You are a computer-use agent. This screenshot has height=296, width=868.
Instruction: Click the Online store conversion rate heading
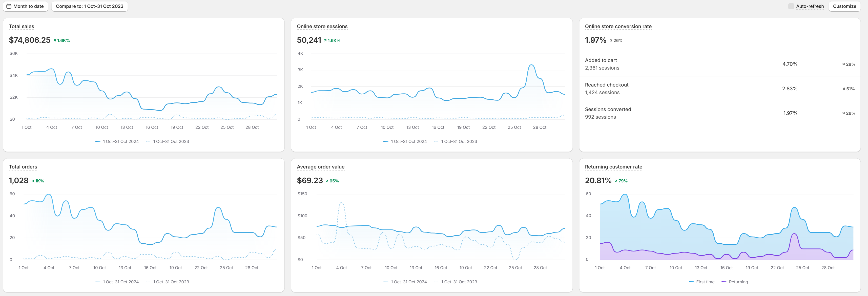point(618,26)
